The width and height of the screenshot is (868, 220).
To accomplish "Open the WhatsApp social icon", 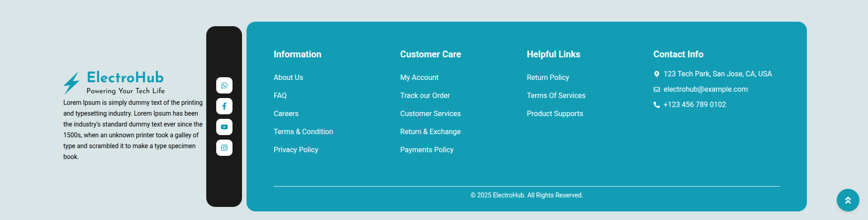I will [224, 85].
